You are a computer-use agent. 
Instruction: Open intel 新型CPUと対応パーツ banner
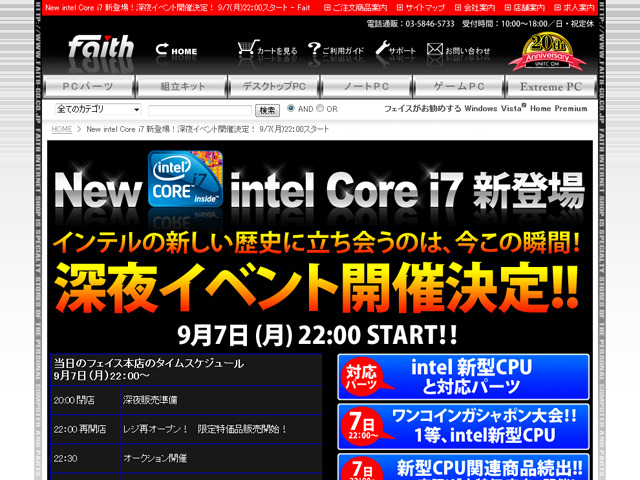[463, 377]
